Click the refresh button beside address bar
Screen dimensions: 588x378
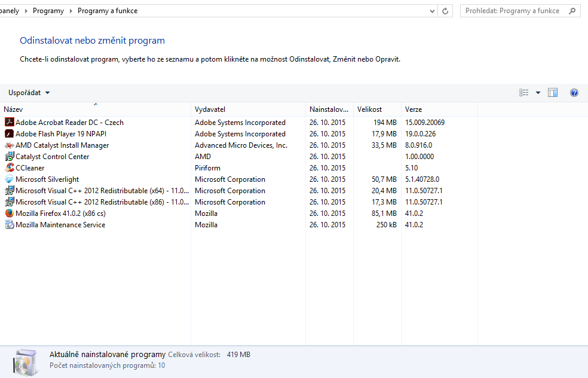point(445,11)
